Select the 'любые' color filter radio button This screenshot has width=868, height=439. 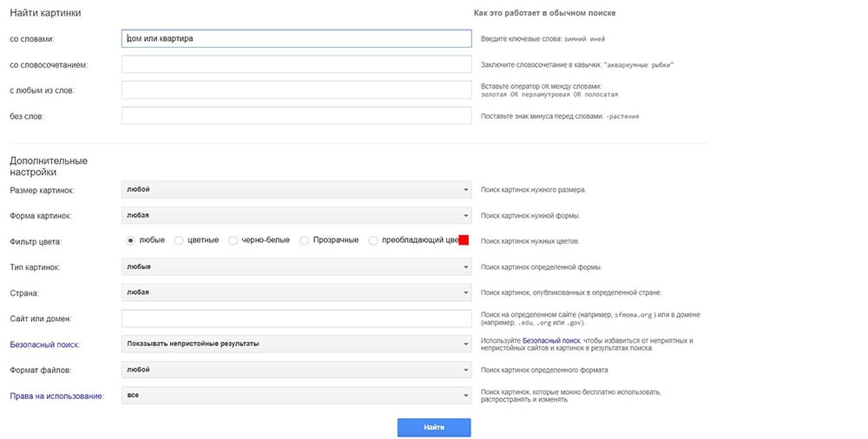coord(131,240)
